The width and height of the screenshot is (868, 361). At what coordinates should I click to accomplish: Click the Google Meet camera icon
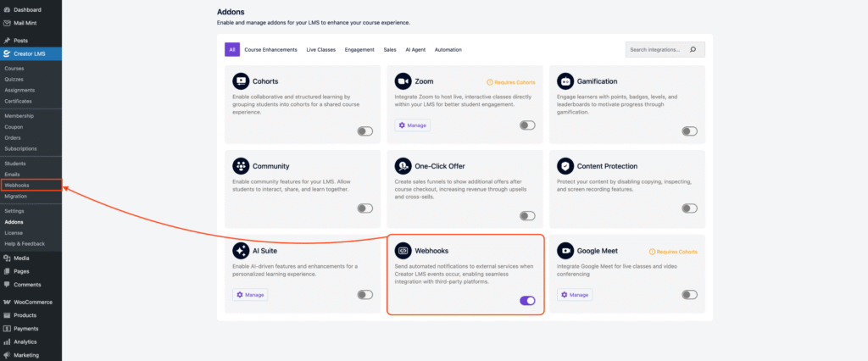565,251
